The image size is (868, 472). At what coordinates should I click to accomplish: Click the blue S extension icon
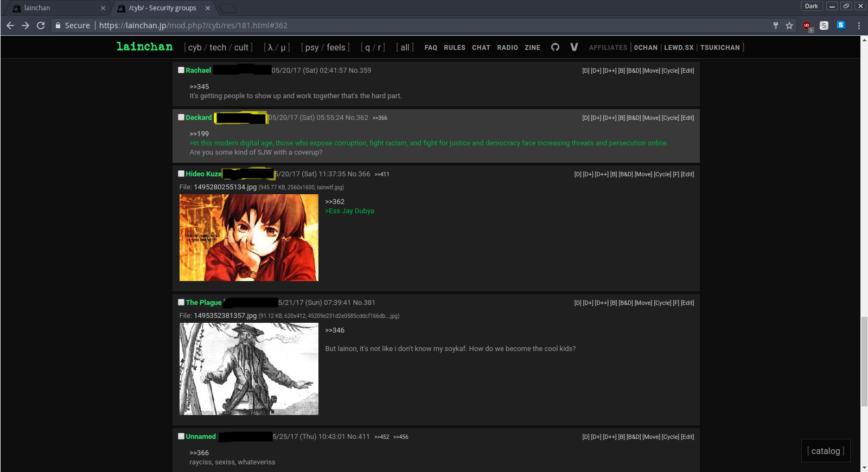[x=841, y=25]
